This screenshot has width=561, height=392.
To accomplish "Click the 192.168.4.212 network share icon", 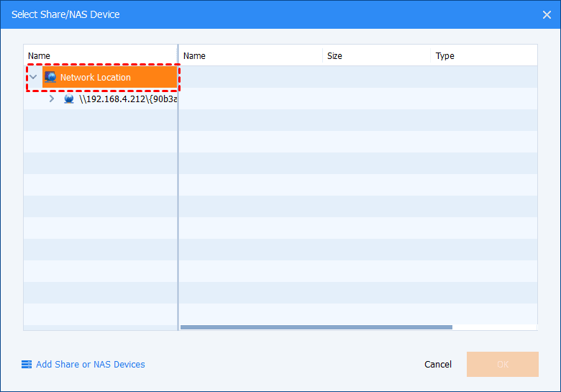I will click(x=69, y=99).
